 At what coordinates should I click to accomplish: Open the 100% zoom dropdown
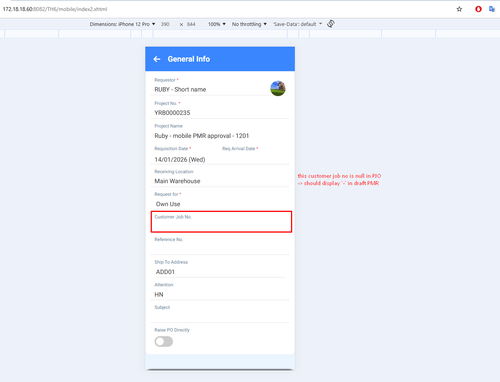(x=217, y=24)
